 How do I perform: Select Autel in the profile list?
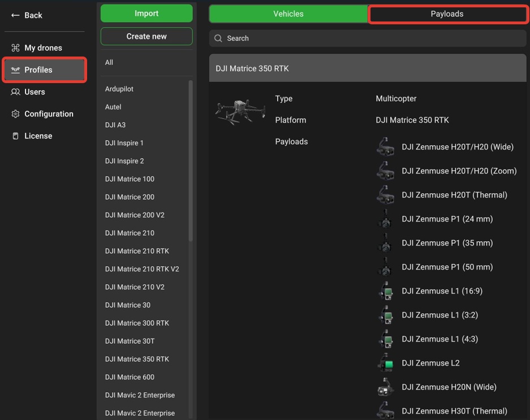[x=113, y=107]
